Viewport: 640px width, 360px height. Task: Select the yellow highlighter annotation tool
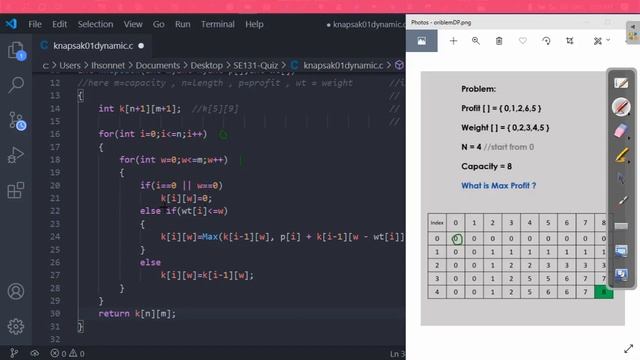coord(621,155)
